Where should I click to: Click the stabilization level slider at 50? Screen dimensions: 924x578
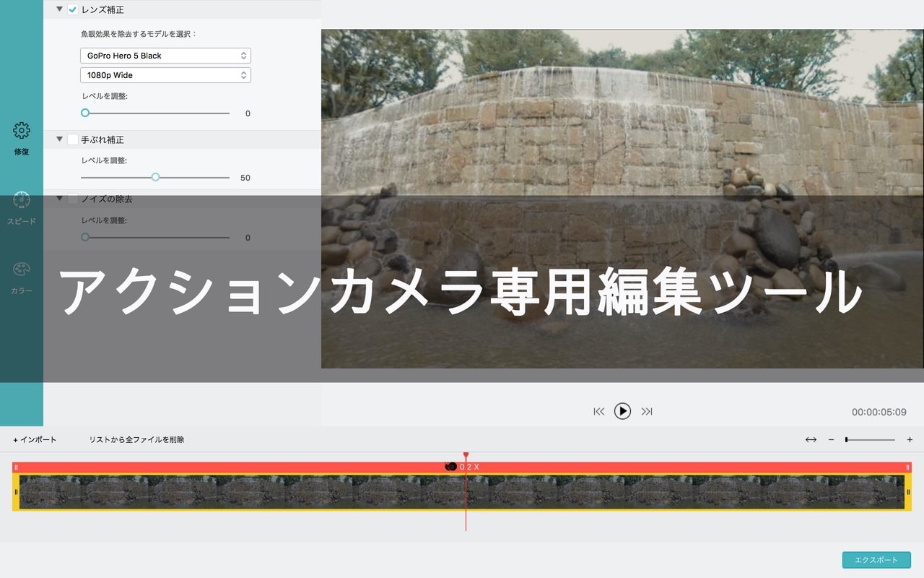pos(155,177)
